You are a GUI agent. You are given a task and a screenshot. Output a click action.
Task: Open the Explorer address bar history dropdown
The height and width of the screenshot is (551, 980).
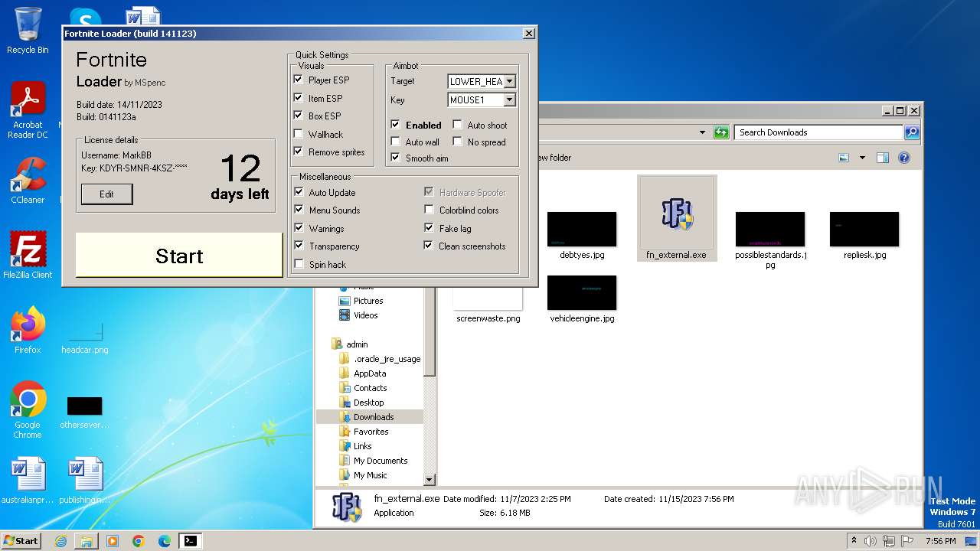point(702,132)
